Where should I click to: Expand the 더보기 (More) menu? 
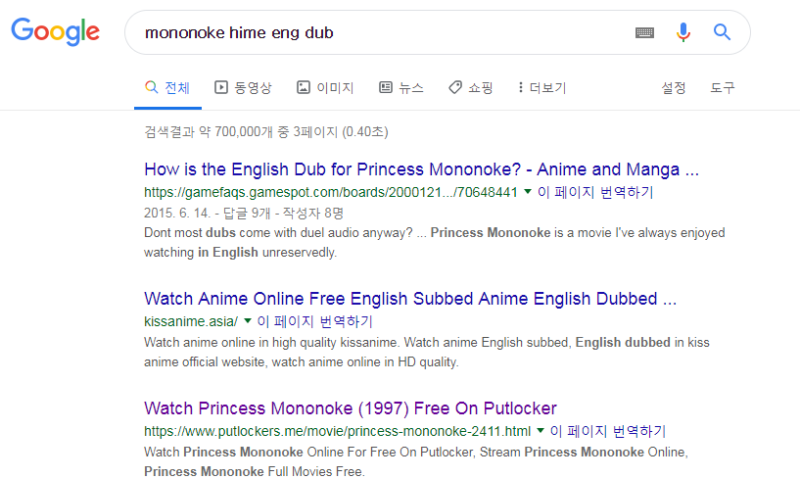(x=542, y=88)
